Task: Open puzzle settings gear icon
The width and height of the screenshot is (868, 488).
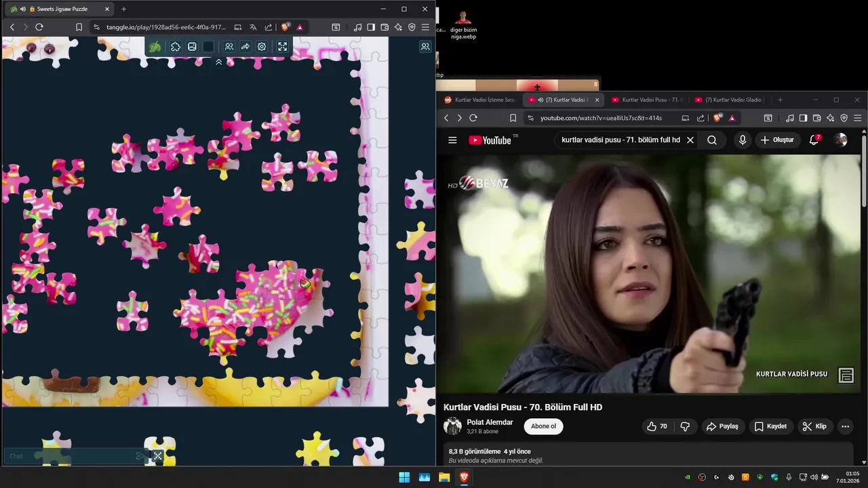Action: [262, 47]
